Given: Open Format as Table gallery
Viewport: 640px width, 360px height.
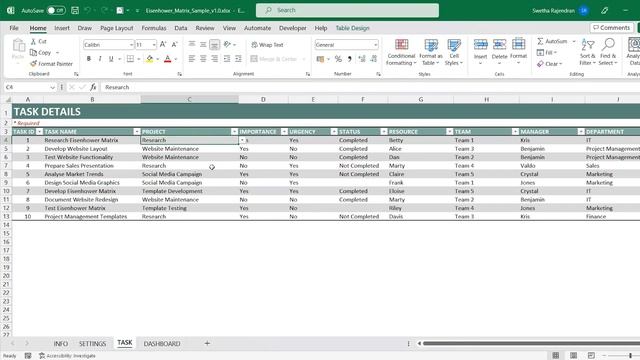Looking at the screenshot, I should [431, 52].
